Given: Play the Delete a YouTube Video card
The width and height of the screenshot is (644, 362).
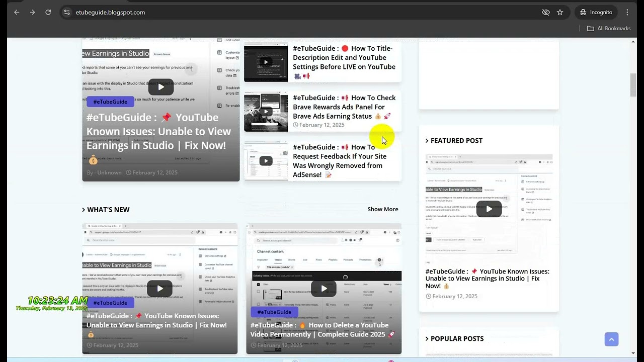Looking at the screenshot, I should pyautogui.click(x=324, y=288).
